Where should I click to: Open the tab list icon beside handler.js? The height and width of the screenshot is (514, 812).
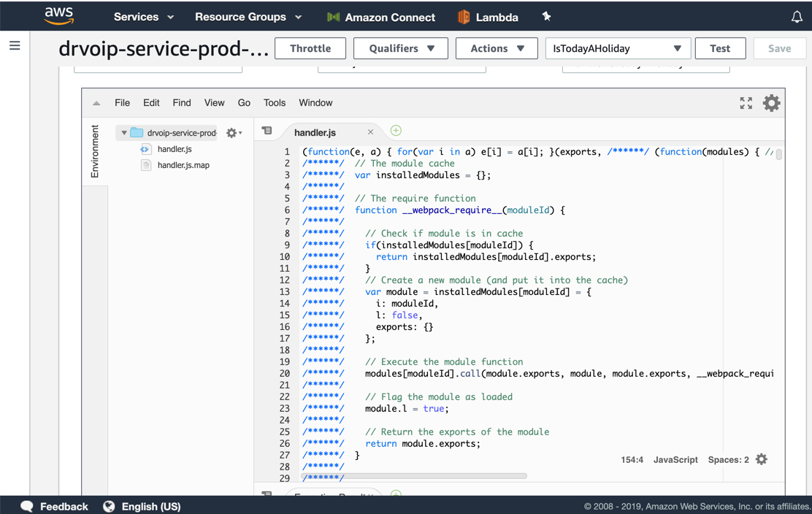click(267, 131)
